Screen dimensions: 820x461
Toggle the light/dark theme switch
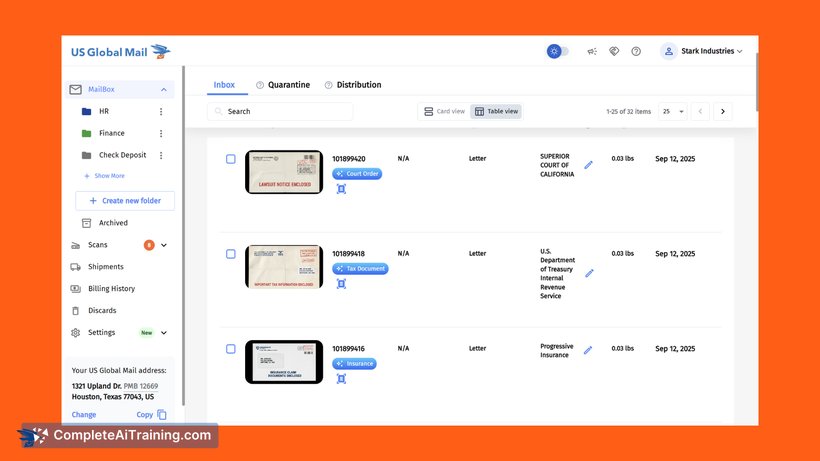click(x=558, y=51)
